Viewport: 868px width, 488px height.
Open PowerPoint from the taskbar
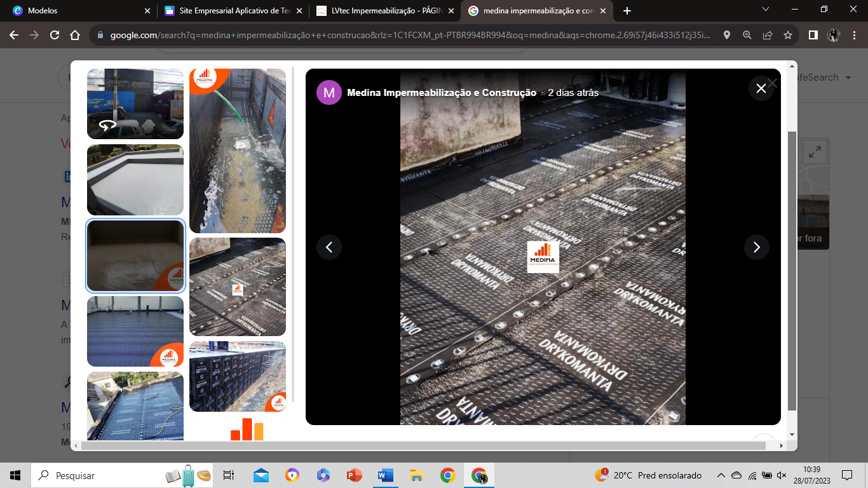[x=354, y=475]
